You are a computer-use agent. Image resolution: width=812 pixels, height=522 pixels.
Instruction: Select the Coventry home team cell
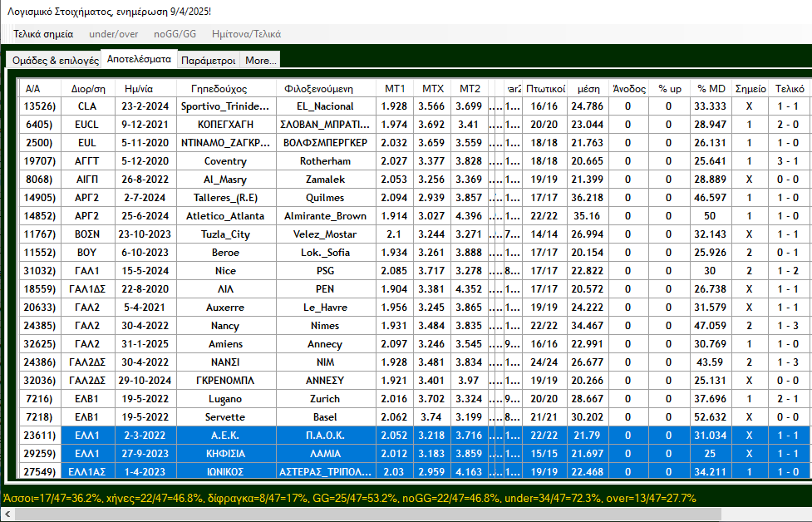tap(225, 161)
